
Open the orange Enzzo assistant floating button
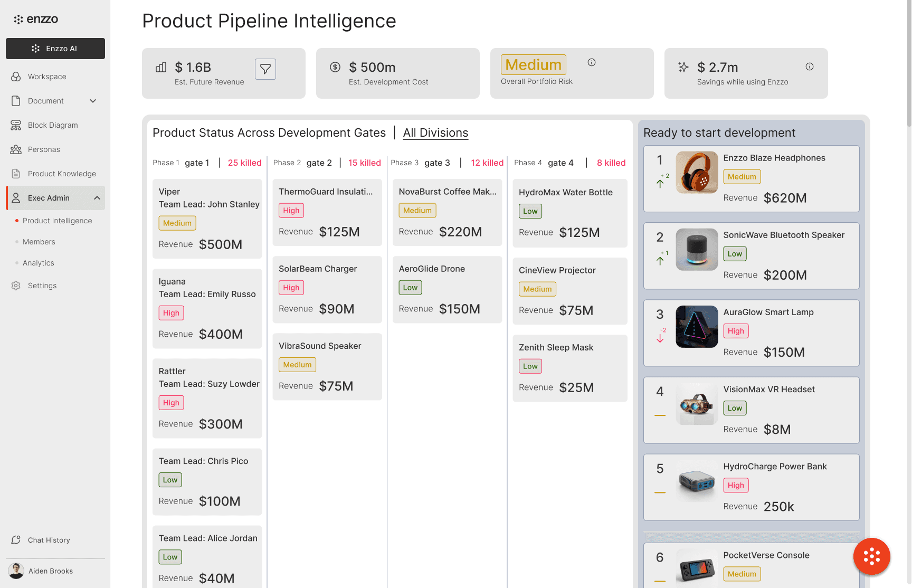click(x=871, y=556)
